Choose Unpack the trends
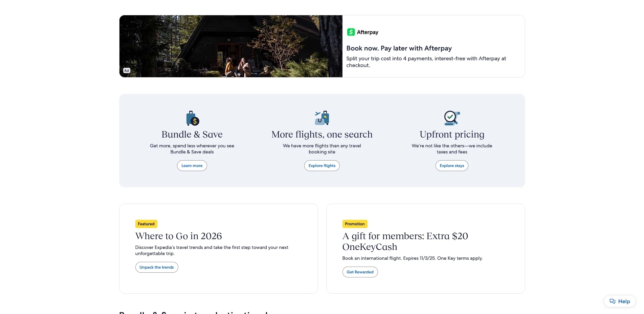The image size is (644, 314). (x=156, y=267)
